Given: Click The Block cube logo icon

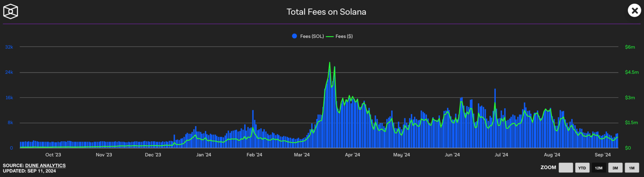Looking at the screenshot, I should tap(10, 11).
